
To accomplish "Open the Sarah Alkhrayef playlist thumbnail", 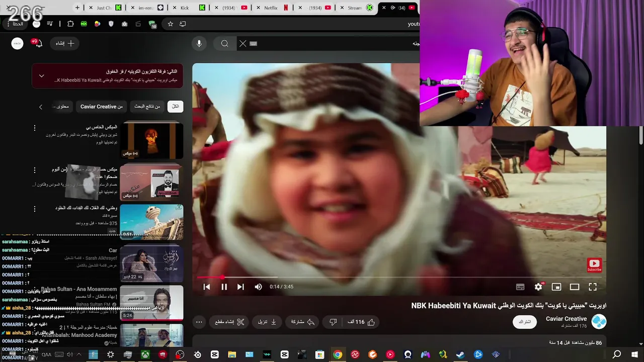I will coord(151,263).
